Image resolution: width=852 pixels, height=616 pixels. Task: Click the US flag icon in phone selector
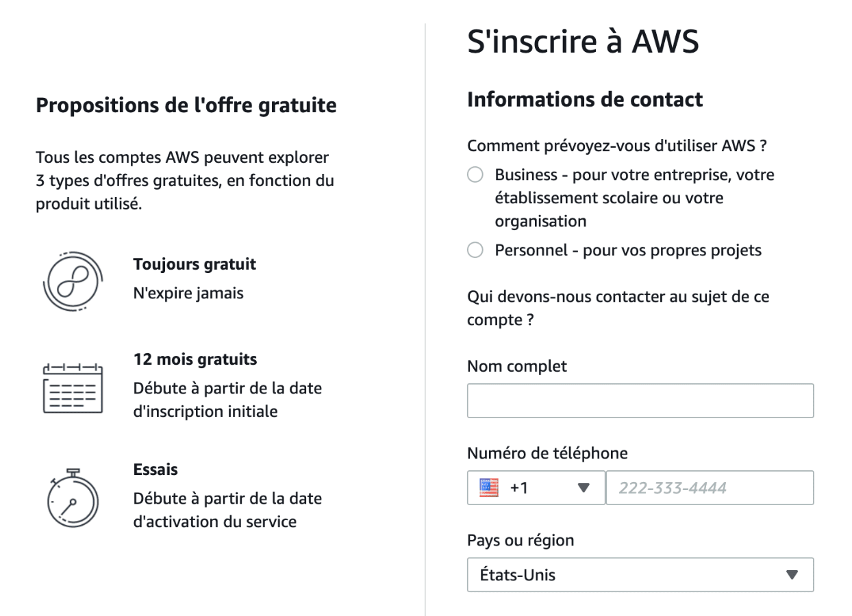490,488
